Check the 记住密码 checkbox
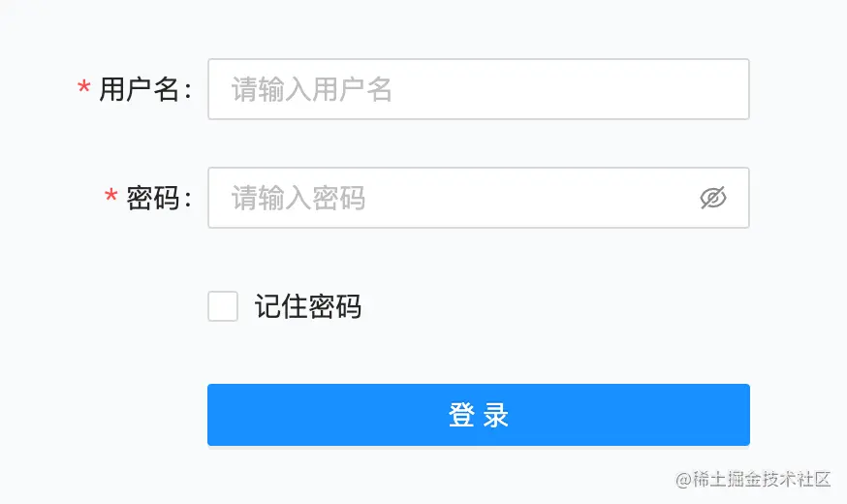Screen dimensions: 847x504 pyautogui.click(x=223, y=306)
